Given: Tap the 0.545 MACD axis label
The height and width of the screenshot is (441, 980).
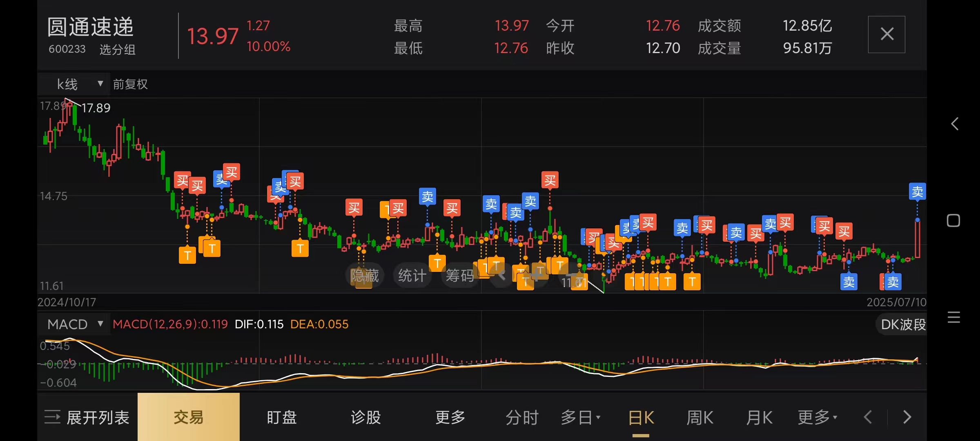Looking at the screenshot, I should pos(55,346).
